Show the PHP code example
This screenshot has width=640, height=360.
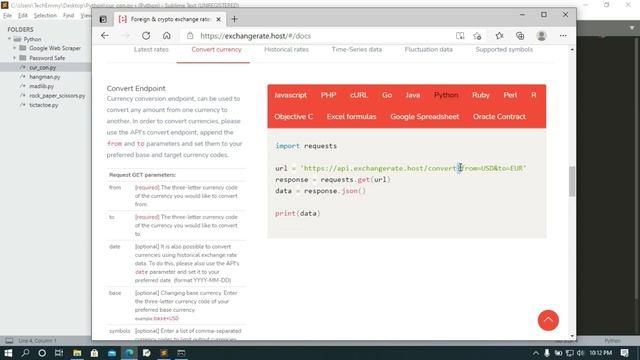[x=328, y=95]
